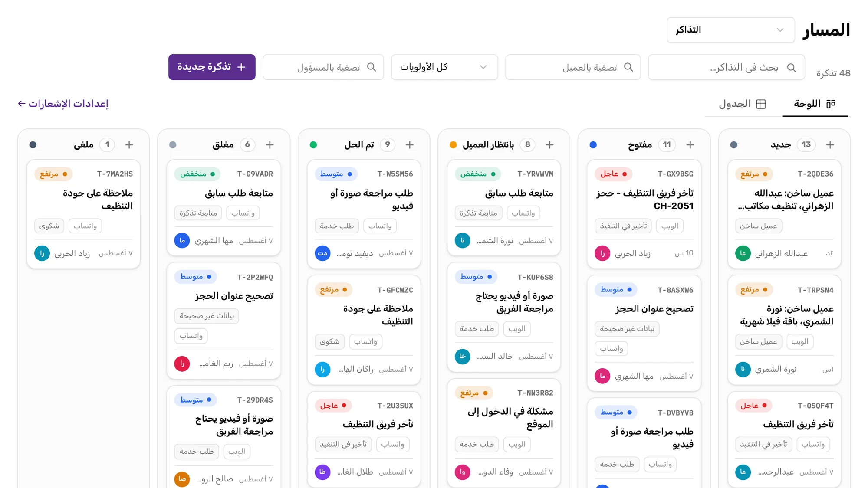Switch to الجدول table view tab
Image resolution: width=868 pixels, height=488 pixels.
point(743,104)
